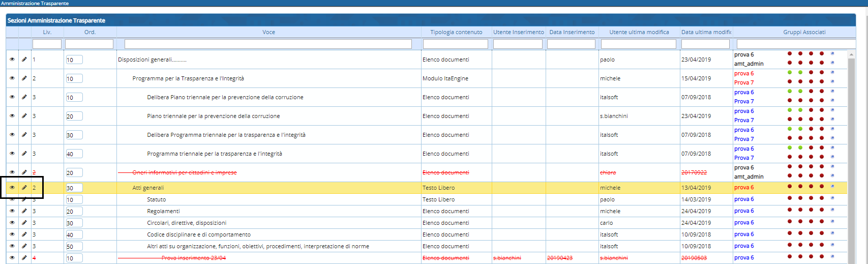Click the Gruppi Associati column header
Image resolution: width=868 pixels, height=264 pixels.
point(804,32)
